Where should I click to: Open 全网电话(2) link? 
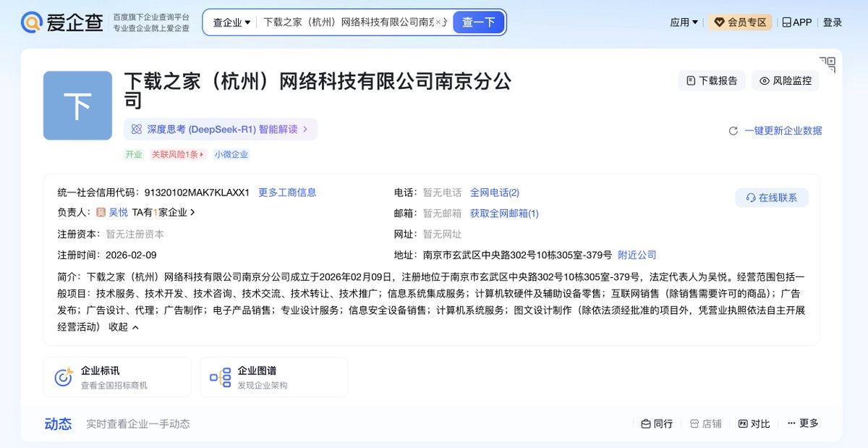point(495,193)
